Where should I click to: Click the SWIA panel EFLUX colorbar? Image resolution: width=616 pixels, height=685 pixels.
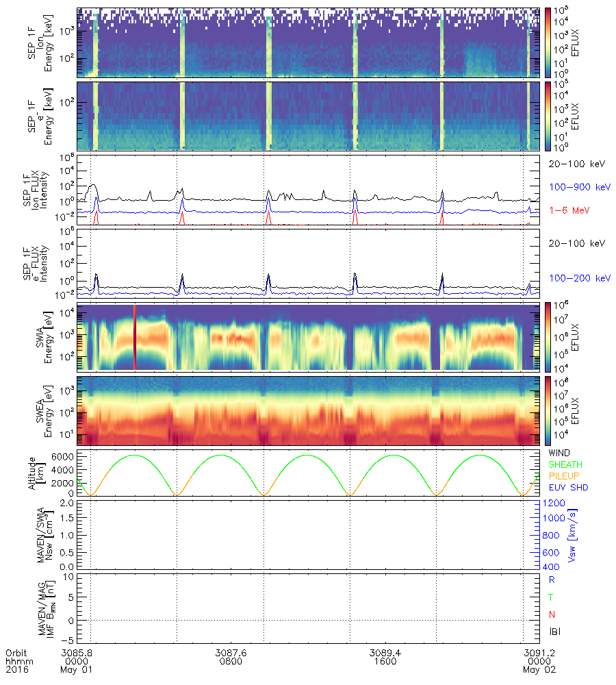point(548,336)
